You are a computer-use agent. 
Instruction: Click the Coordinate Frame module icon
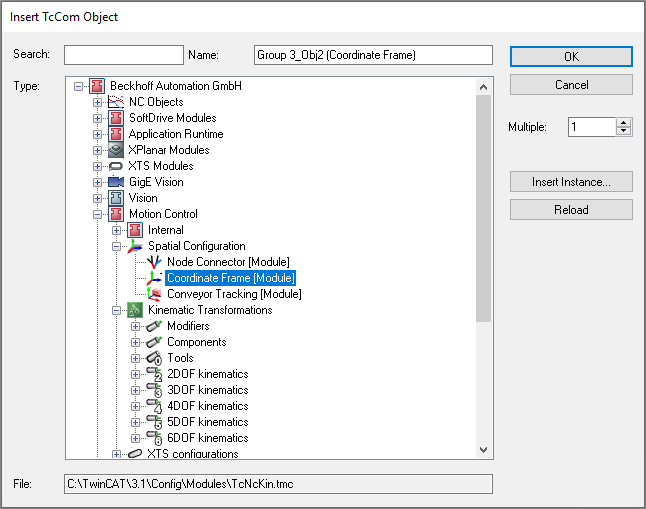click(x=154, y=278)
